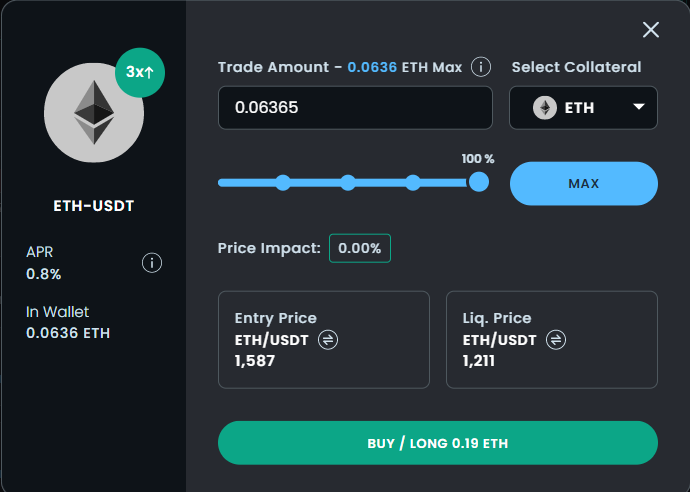Click the Price Impact 0.00% box
The image size is (690, 492).
click(x=360, y=248)
